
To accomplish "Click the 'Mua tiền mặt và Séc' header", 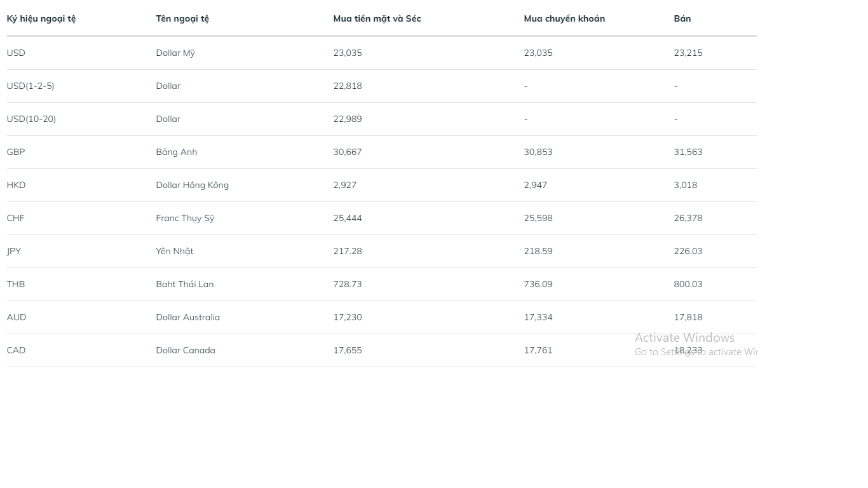I will (377, 18).
